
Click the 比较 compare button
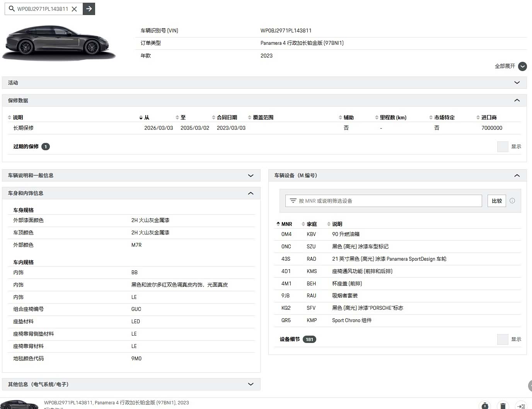(x=496, y=201)
